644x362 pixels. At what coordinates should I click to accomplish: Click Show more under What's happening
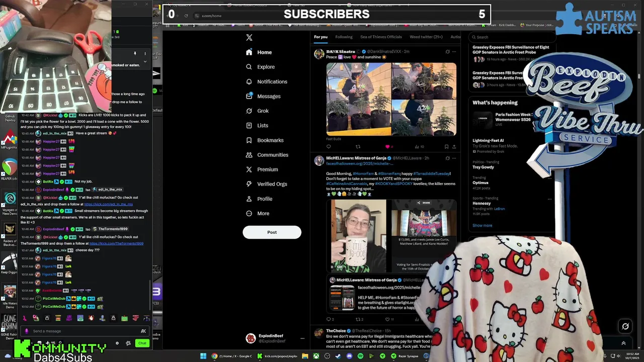482,225
